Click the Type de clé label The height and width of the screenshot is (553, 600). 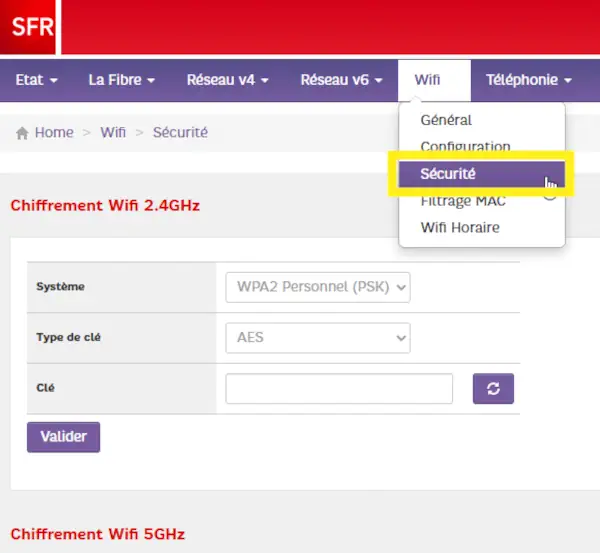(x=68, y=337)
